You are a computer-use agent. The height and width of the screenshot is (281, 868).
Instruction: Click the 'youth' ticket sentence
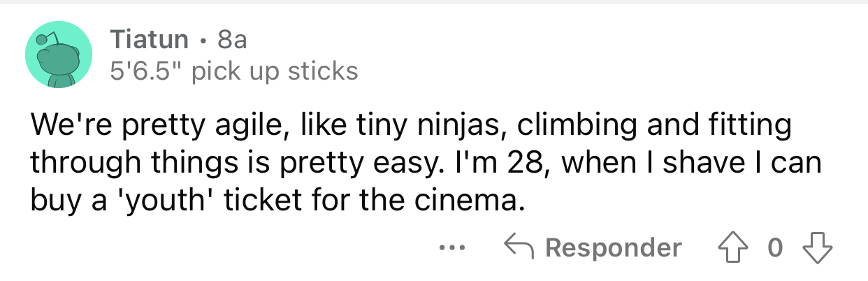click(276, 201)
